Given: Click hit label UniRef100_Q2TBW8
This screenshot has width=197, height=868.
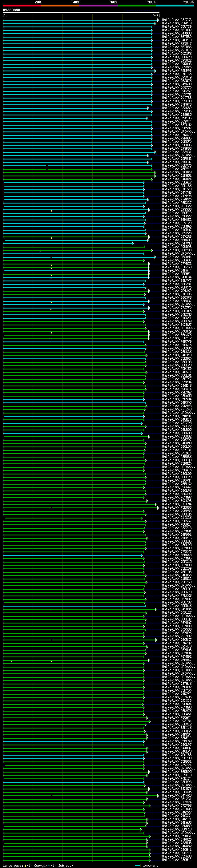Looking at the screenshot, I should tap(177, 809).
